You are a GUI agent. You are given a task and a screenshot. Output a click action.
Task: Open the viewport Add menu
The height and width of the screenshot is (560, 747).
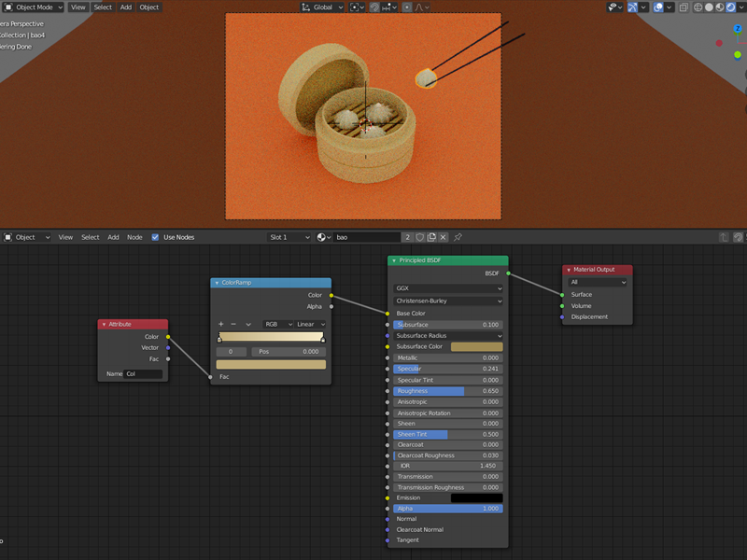(126, 7)
